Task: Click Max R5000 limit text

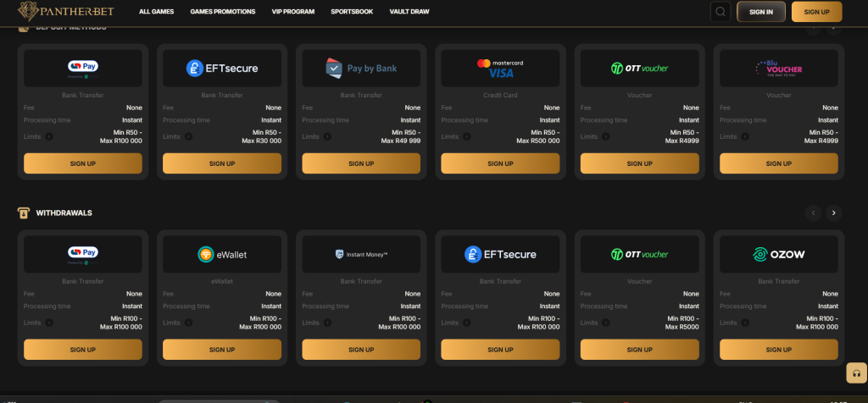Action: (682, 328)
